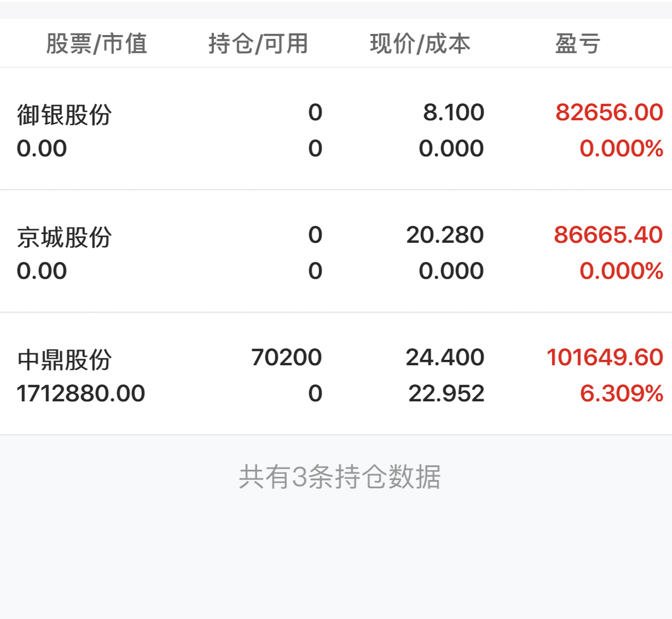Click 御银股份 market value 0.00
The width and height of the screenshot is (672, 619).
click(x=42, y=149)
